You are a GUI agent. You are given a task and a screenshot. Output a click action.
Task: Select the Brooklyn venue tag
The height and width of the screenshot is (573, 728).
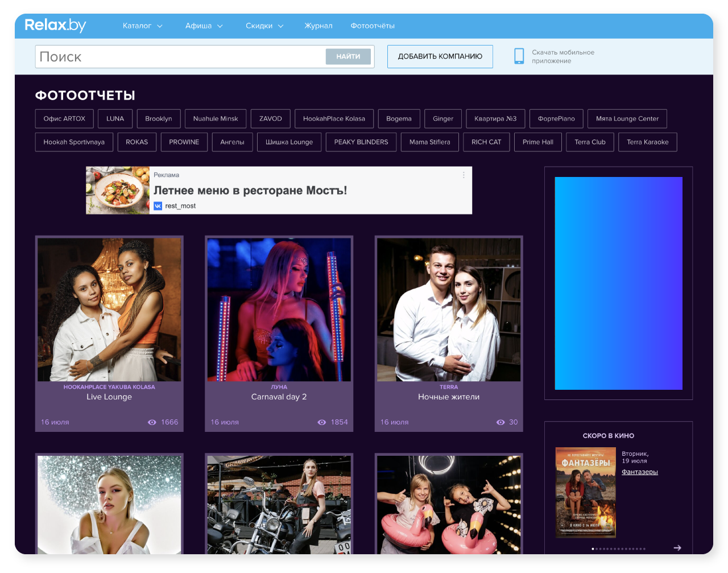(159, 118)
